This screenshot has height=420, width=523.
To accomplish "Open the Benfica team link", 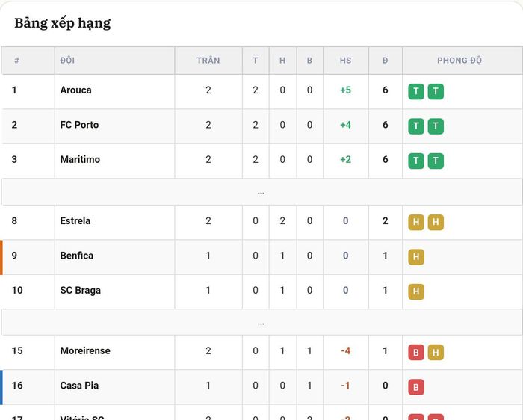I will click(77, 256).
